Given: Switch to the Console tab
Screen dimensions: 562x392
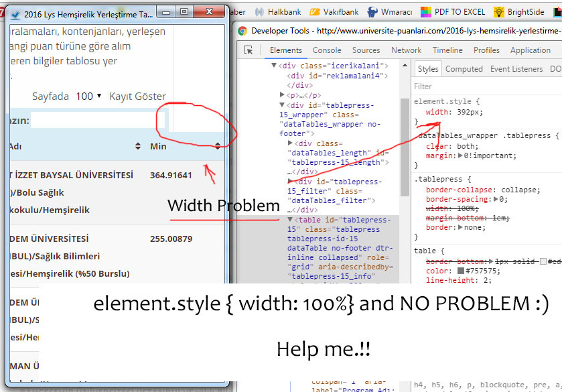Looking at the screenshot, I should pyautogui.click(x=327, y=50).
